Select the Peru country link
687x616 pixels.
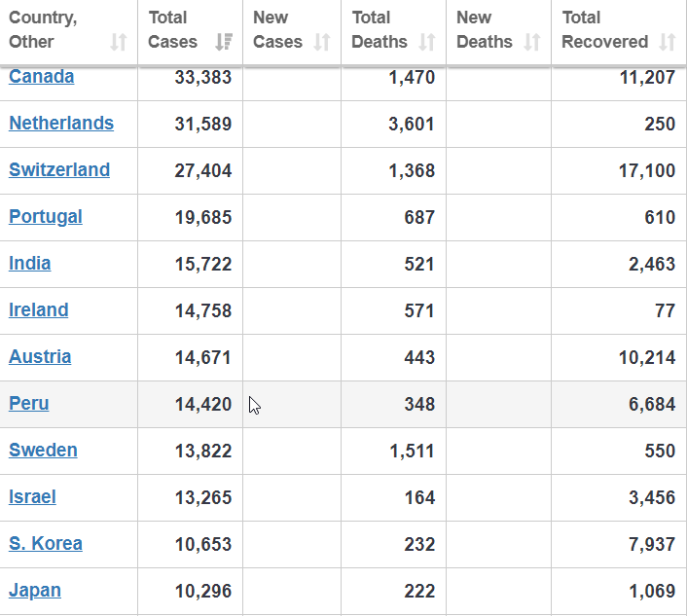pyautogui.click(x=29, y=404)
